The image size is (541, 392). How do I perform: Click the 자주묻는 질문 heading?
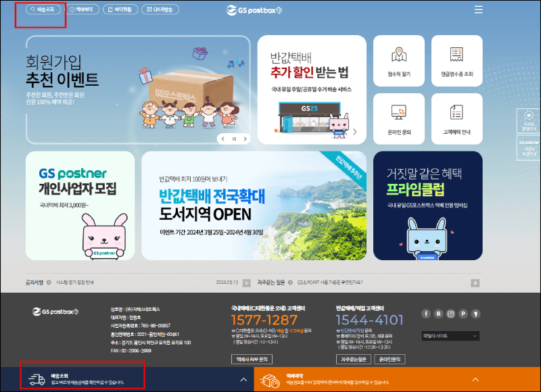pos(271,283)
